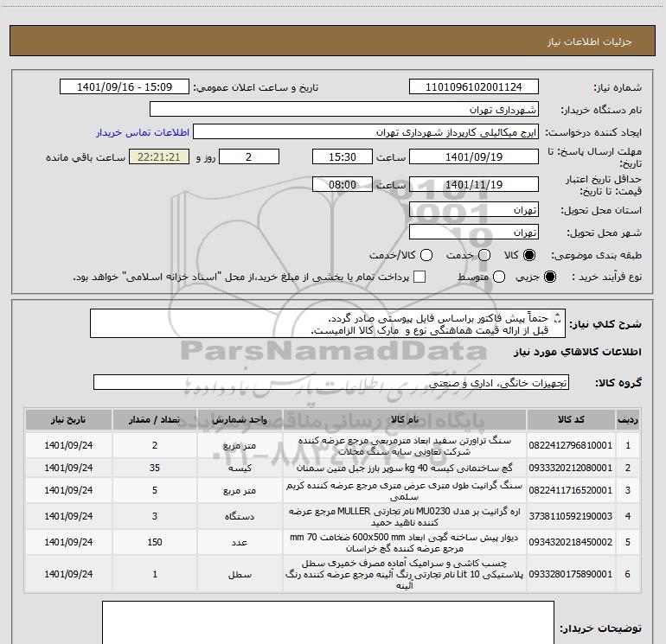Click the response deadline time 15:30

pos(343,156)
